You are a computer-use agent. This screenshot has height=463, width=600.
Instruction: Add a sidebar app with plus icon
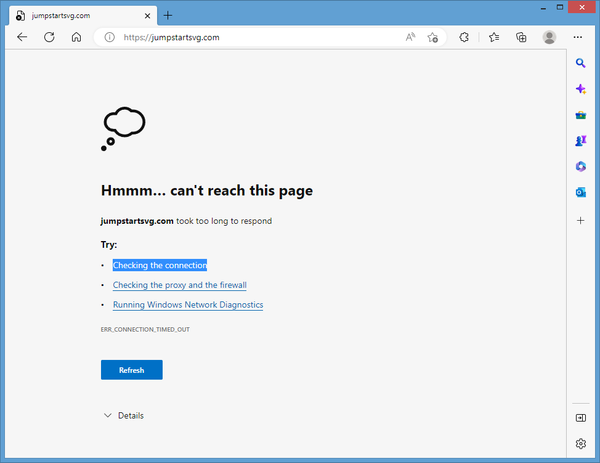tap(580, 220)
